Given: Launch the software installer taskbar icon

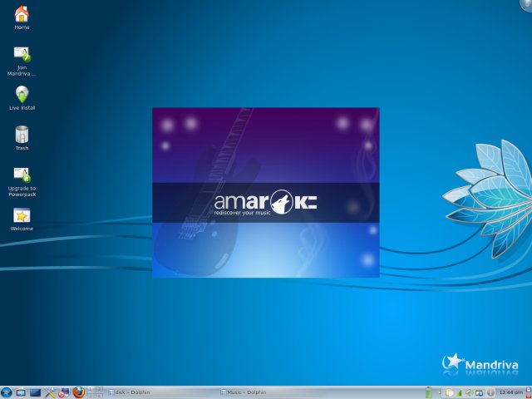Looking at the screenshot, I should click(64, 392).
